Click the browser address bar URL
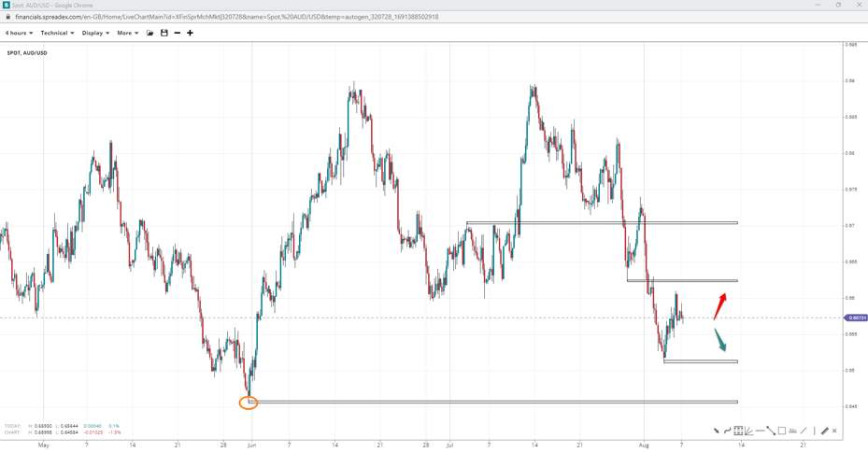 pos(226,17)
